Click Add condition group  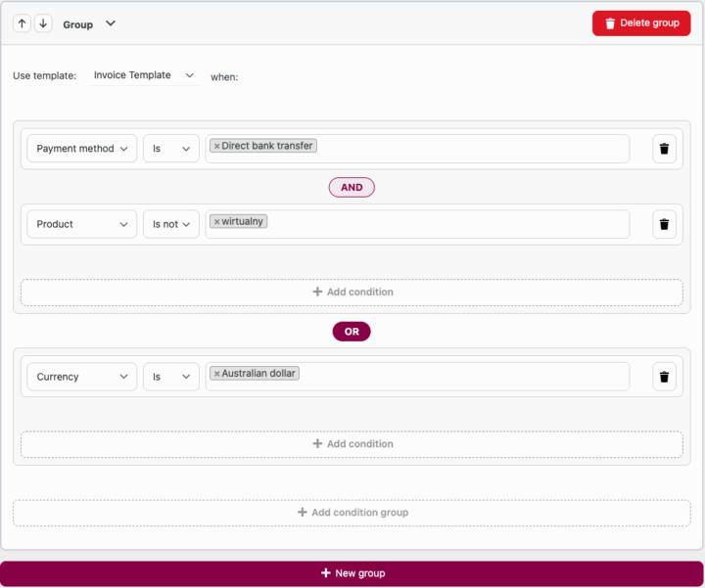coord(352,513)
